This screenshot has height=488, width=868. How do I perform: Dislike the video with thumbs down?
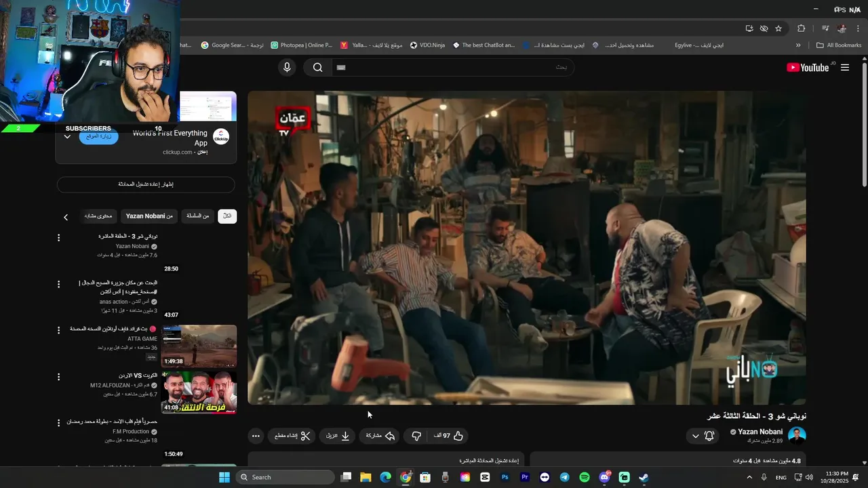[x=416, y=436]
